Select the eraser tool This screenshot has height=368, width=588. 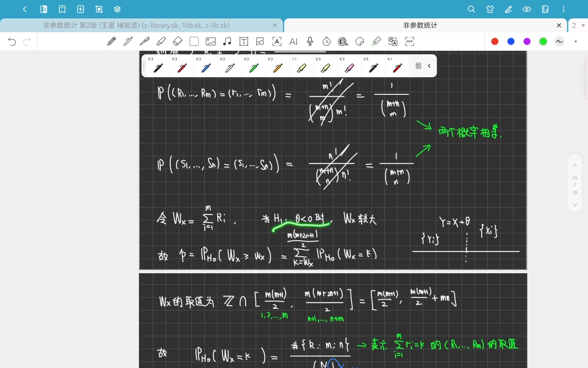point(178,41)
